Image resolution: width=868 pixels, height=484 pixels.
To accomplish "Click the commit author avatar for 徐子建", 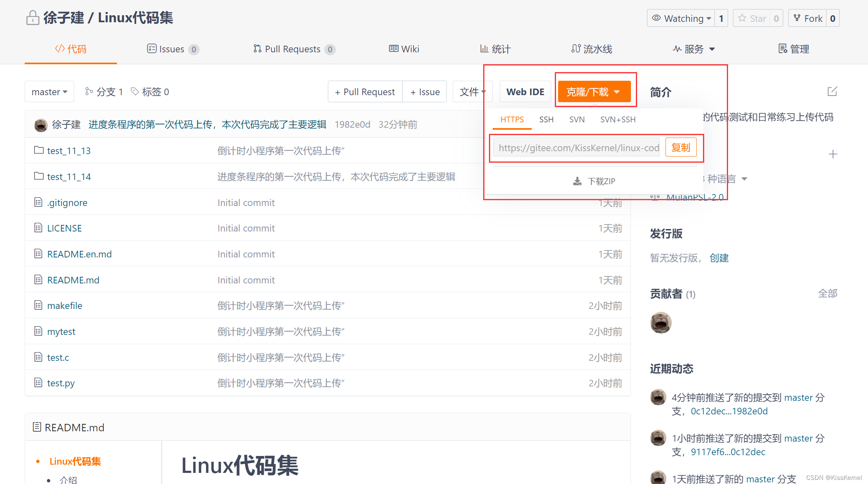I will click(x=41, y=125).
